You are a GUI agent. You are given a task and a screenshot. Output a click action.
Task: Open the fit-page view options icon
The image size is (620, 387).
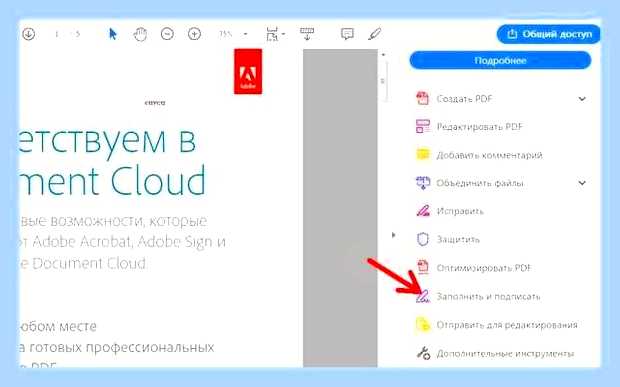tap(272, 34)
